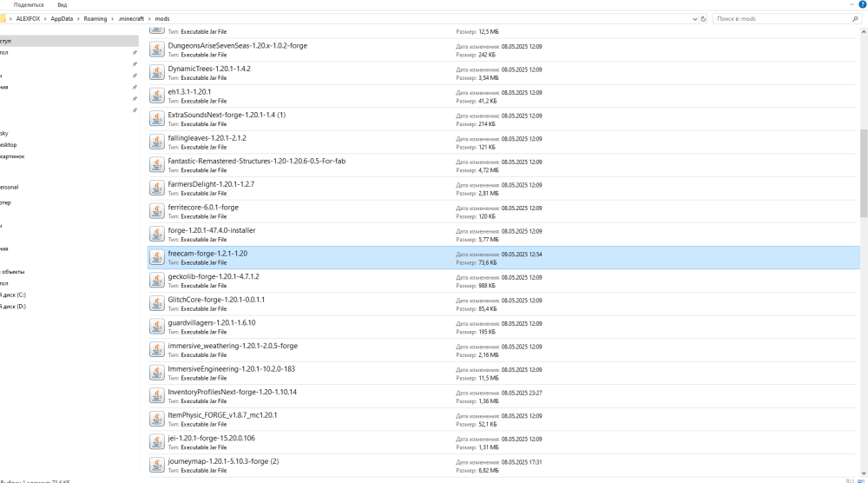Click the jar icon of DungeonsAriseSevenSeas file
Viewport: 868px width, 483px height.
[156, 50]
